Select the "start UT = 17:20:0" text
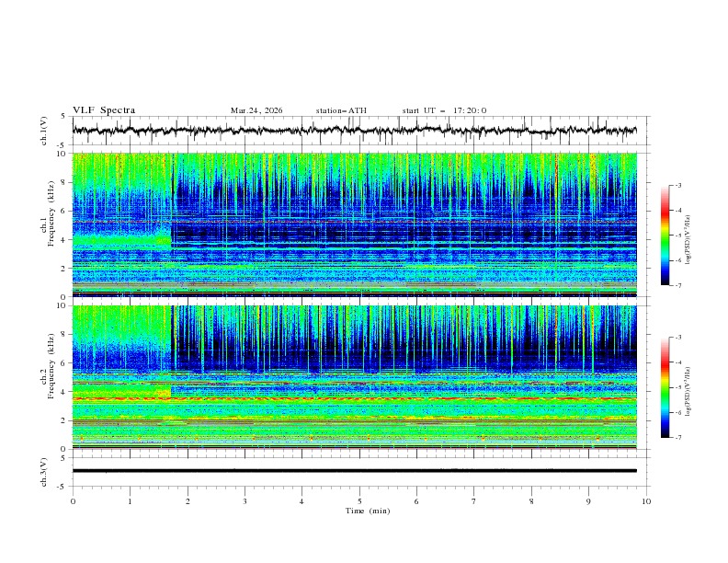Viewport: 728px width, 563px height. pyautogui.click(x=444, y=110)
